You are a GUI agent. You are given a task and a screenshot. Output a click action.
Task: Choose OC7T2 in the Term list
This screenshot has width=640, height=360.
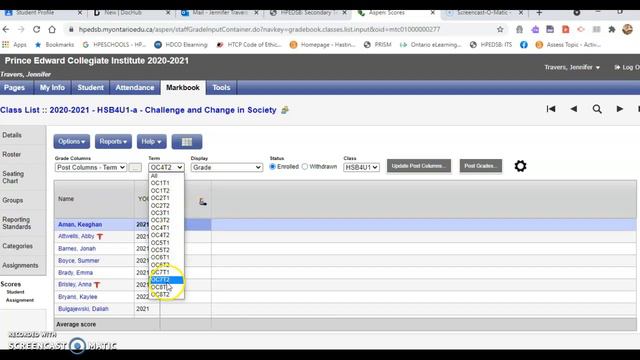[166, 280]
